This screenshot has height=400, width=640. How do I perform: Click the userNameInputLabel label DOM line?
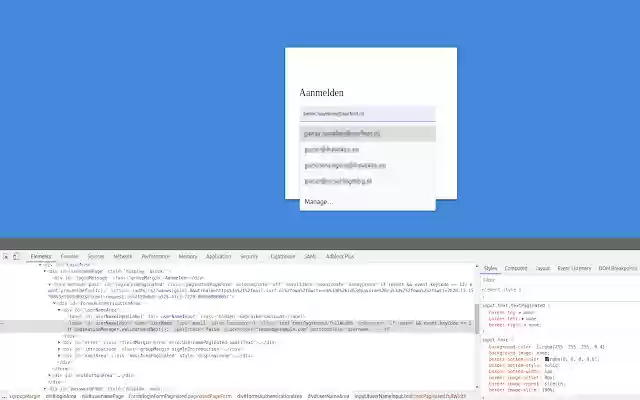tap(187, 316)
